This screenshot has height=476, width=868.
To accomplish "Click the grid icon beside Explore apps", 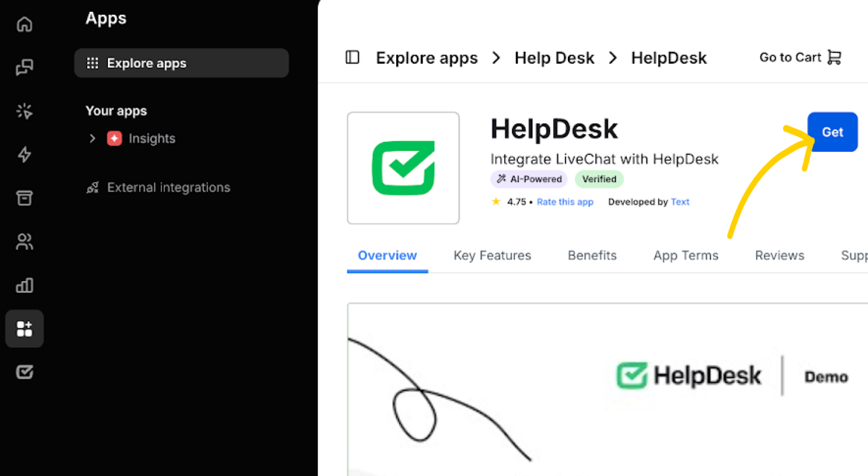I will click(93, 63).
